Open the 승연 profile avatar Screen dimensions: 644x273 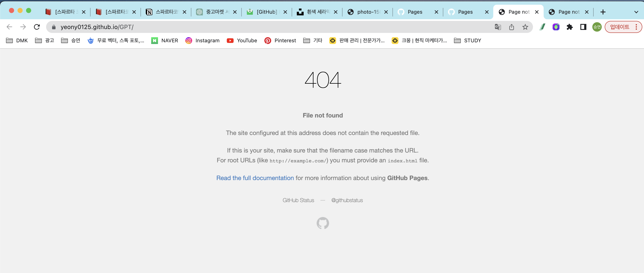click(x=597, y=27)
